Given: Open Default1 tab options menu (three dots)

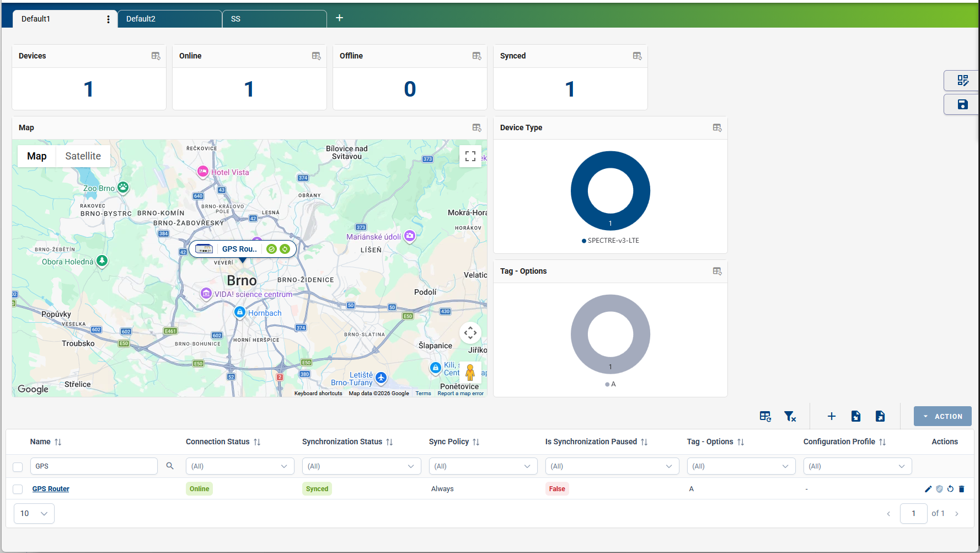Looking at the screenshot, I should tap(108, 19).
